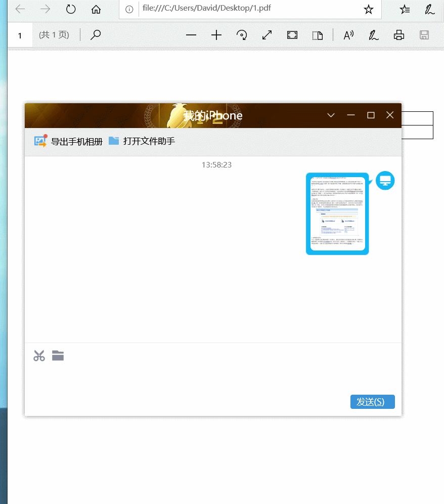Open the favorites list hub

coord(405,9)
